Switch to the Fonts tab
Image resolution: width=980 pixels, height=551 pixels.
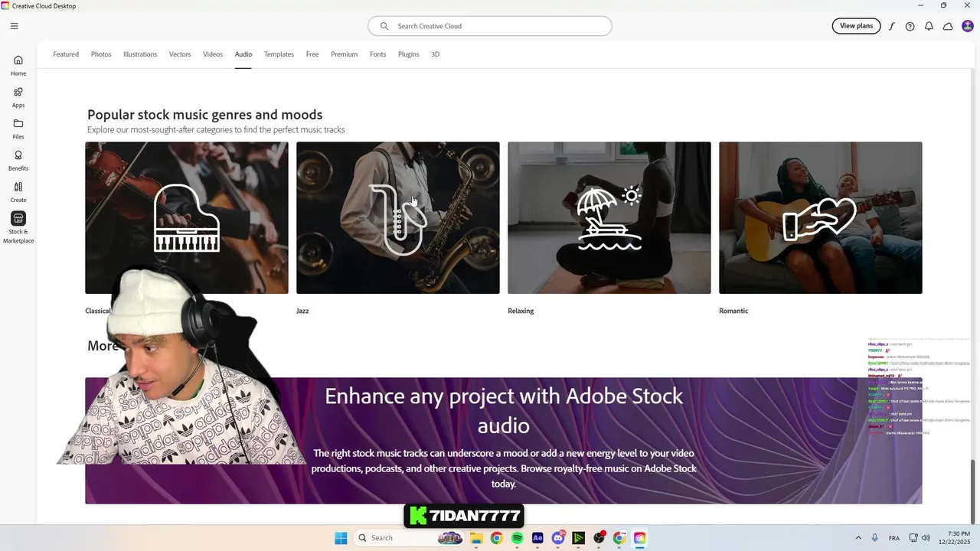tap(378, 54)
